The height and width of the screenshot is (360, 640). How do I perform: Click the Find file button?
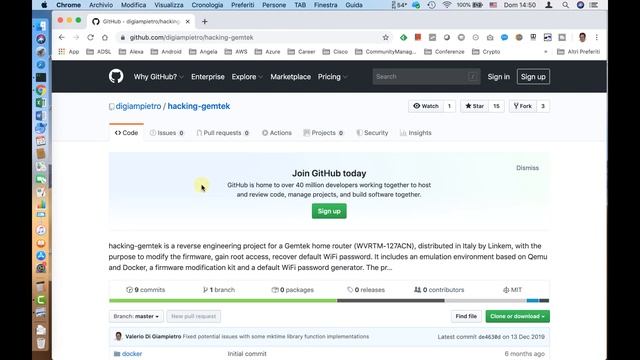pyautogui.click(x=466, y=316)
